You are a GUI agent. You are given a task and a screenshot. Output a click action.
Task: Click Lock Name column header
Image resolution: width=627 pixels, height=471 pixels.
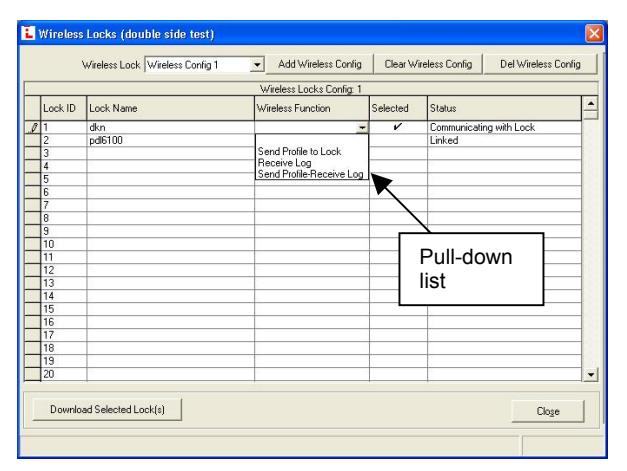click(x=170, y=108)
